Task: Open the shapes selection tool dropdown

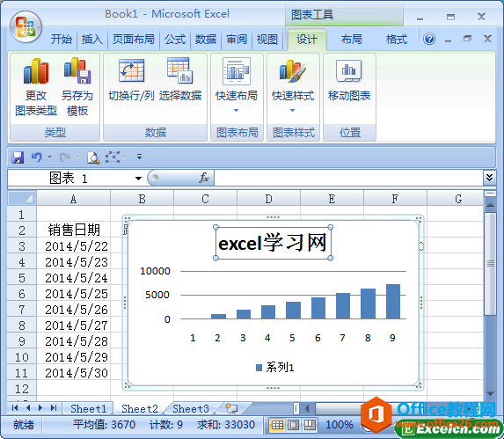Action: click(x=124, y=157)
